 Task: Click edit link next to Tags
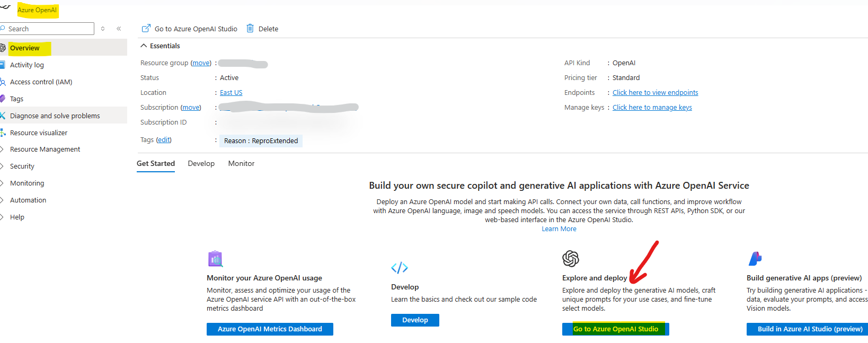pyautogui.click(x=164, y=139)
